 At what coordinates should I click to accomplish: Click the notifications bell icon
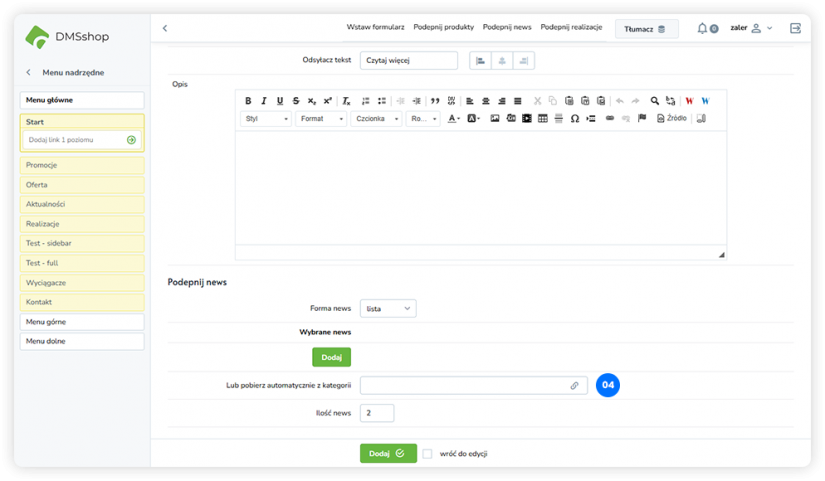[703, 28]
